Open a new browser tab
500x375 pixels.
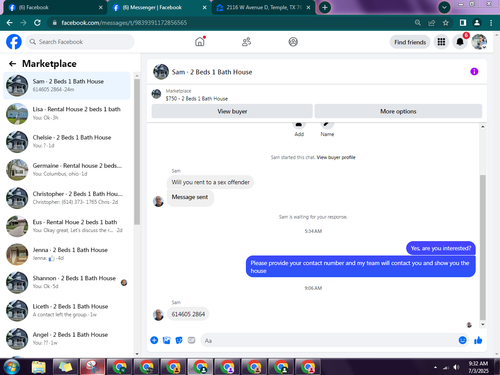click(x=325, y=8)
